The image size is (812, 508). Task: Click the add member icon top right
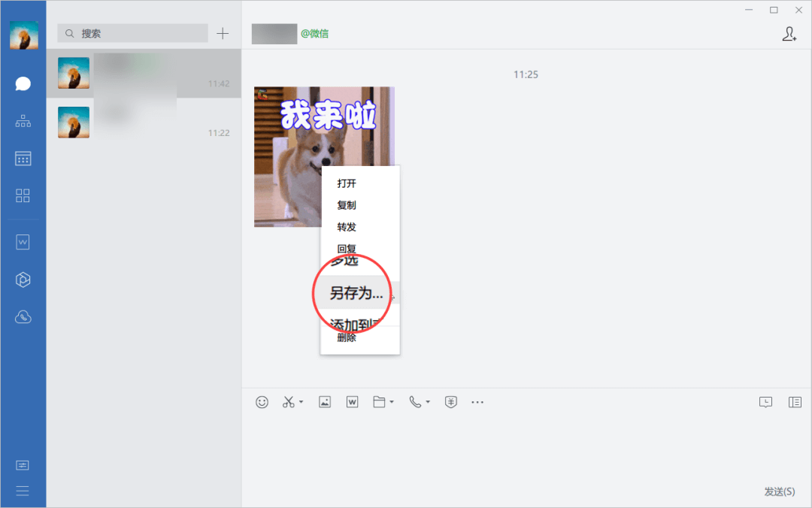click(789, 34)
